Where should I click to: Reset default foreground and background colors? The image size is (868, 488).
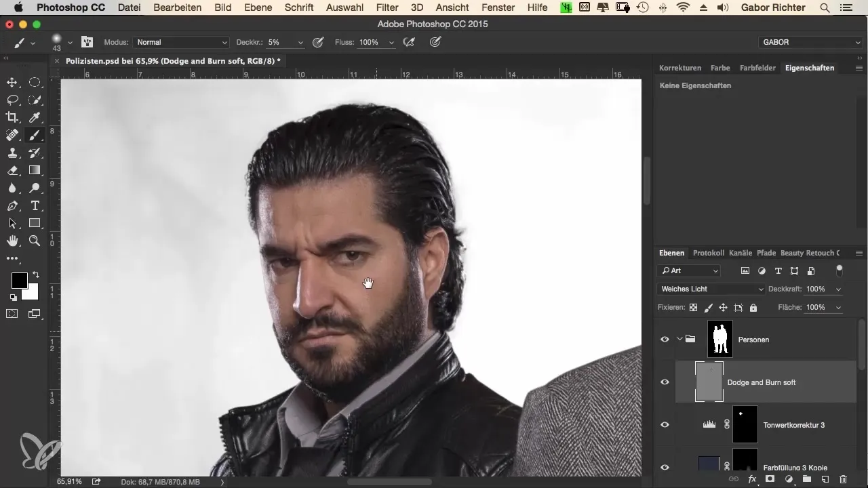[13, 297]
